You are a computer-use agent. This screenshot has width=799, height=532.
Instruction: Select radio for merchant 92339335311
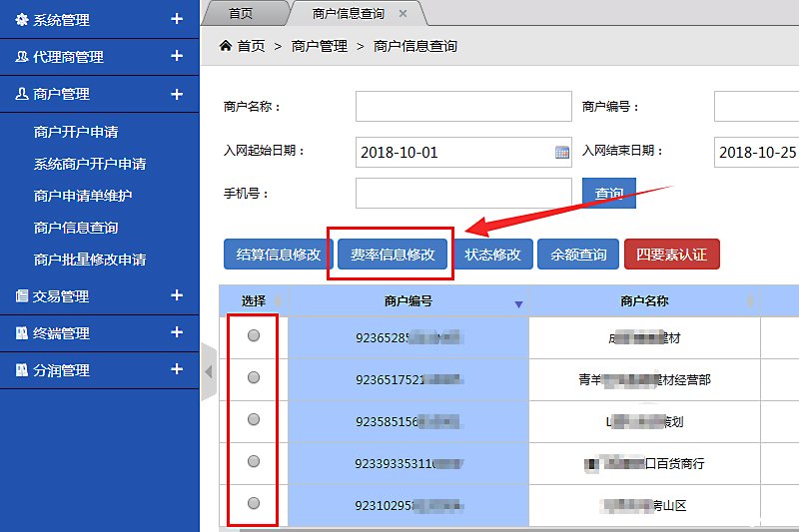click(254, 461)
